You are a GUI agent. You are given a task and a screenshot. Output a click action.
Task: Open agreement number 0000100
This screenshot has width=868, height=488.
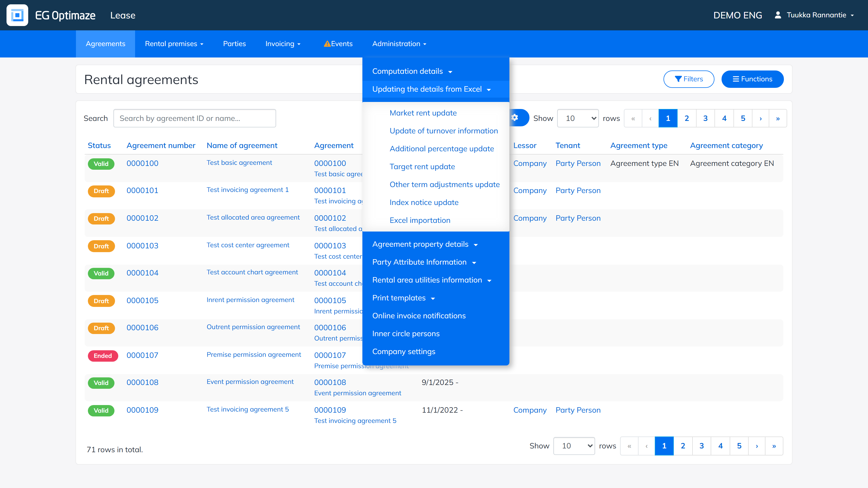tap(142, 163)
